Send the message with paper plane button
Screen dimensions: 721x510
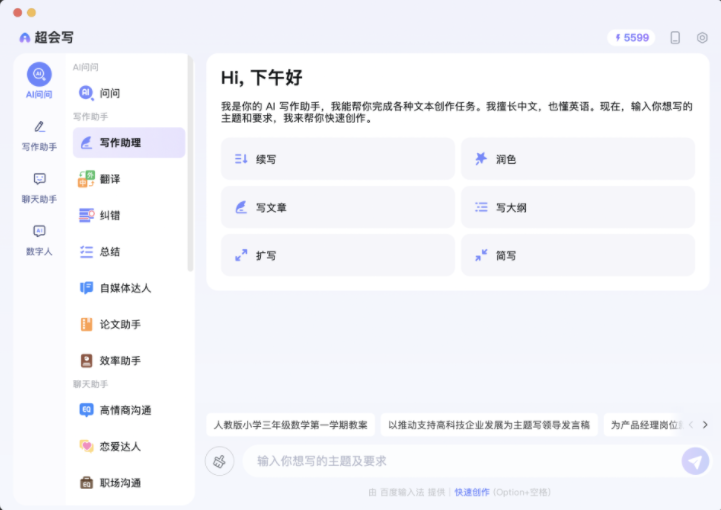pyautogui.click(x=695, y=461)
